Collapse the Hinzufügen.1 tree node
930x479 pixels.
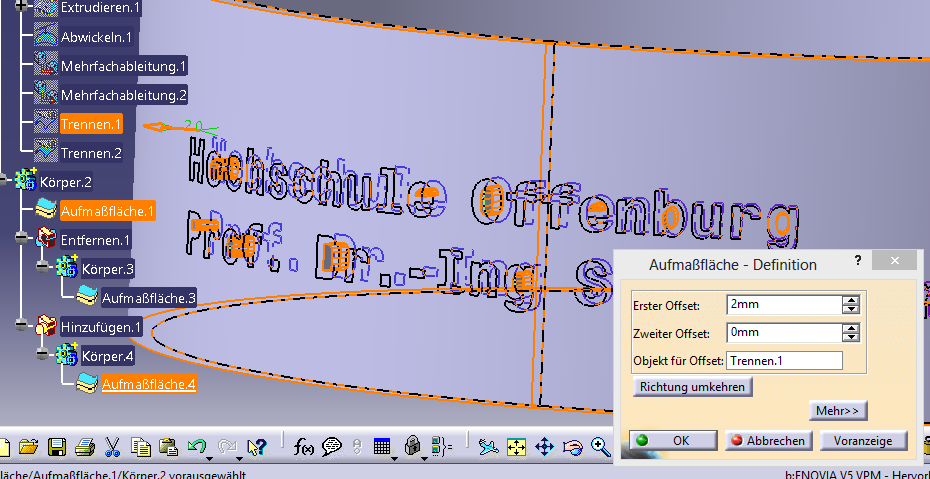tap(23, 324)
